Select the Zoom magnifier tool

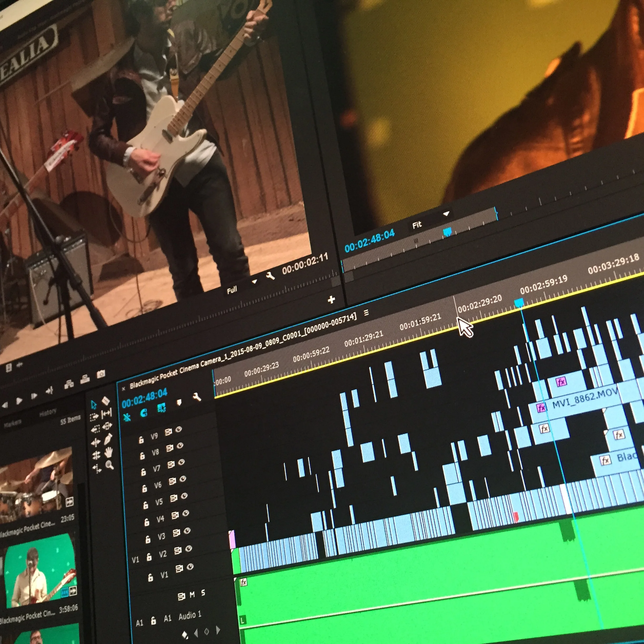click(110, 465)
